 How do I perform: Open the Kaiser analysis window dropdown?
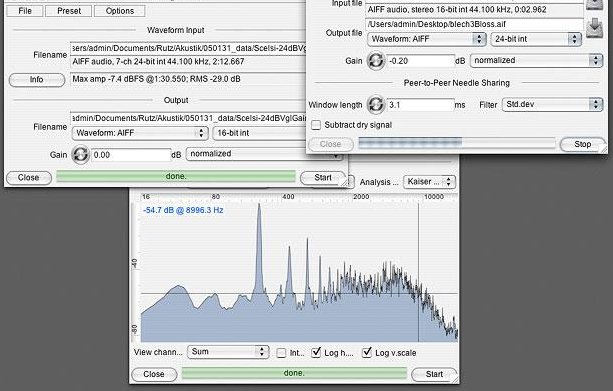coord(429,182)
